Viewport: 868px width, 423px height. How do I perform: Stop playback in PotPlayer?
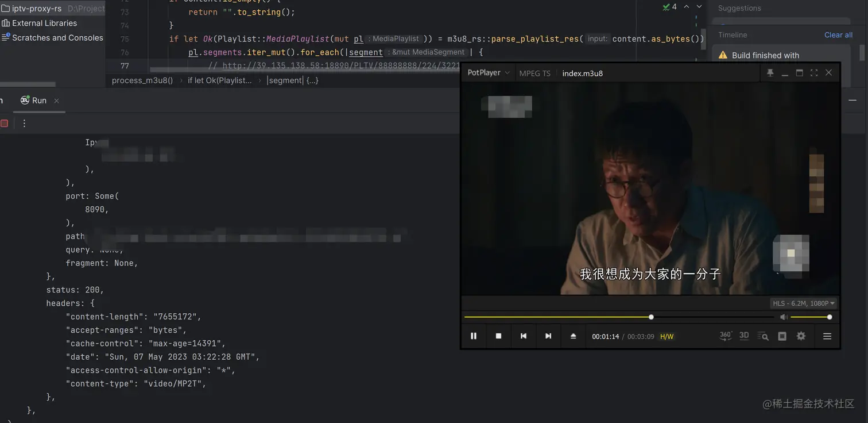[x=498, y=336]
